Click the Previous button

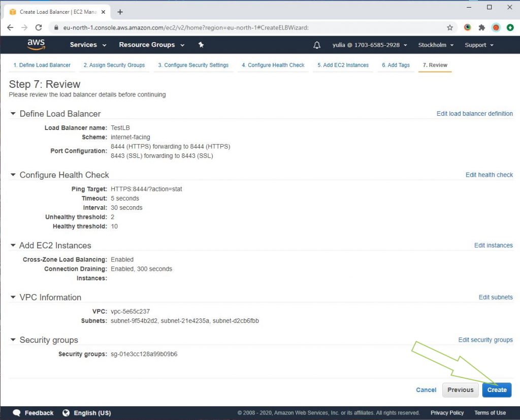coord(460,390)
